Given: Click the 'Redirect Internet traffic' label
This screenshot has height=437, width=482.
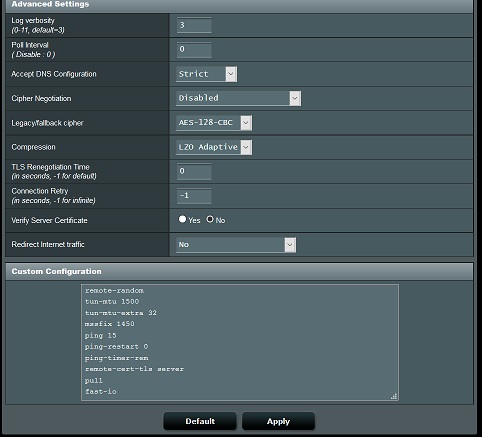Looking at the screenshot, I should [48, 245].
